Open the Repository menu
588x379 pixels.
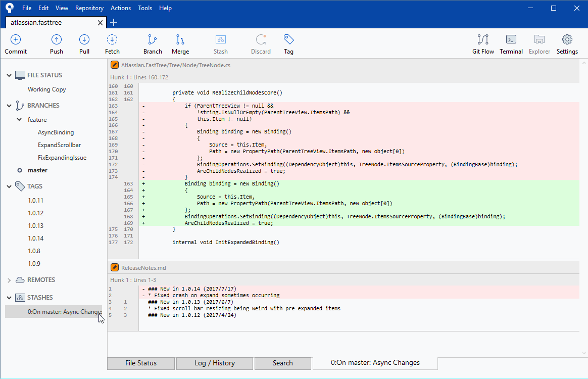click(x=89, y=8)
